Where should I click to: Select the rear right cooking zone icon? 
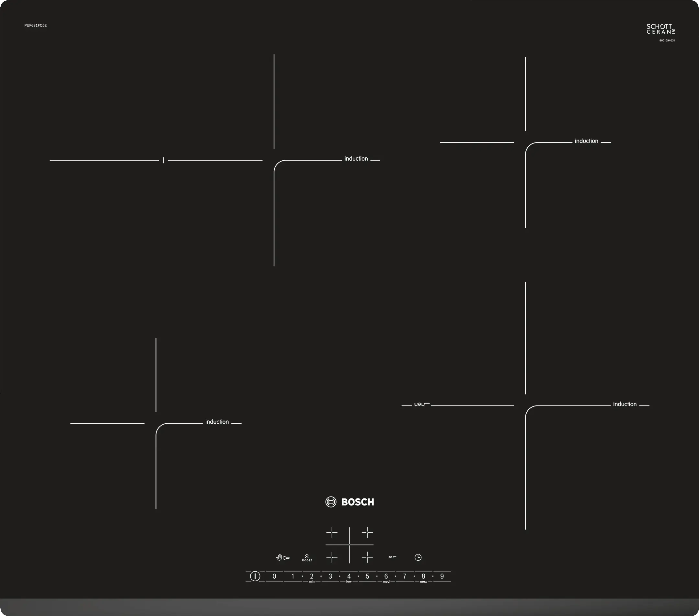click(x=367, y=532)
